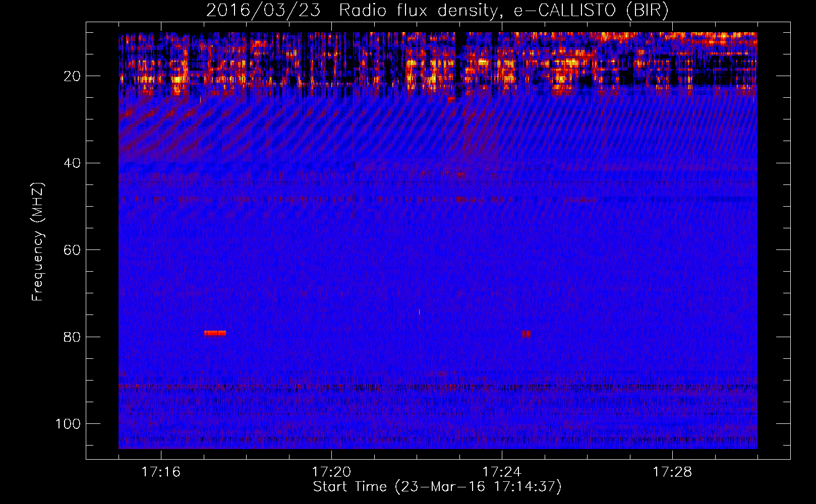Click the 60 MHz frequency tick label
Image resolution: width=816 pixels, height=504 pixels.
point(72,250)
